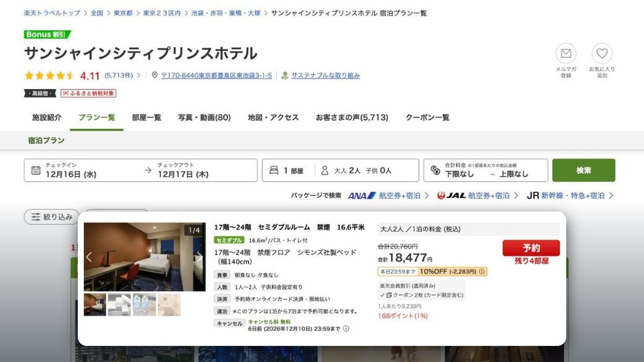Click 池袋・赤羽・巣鴨・大塚 breadcrumb link
This screenshot has width=644, height=362.
(226, 13)
